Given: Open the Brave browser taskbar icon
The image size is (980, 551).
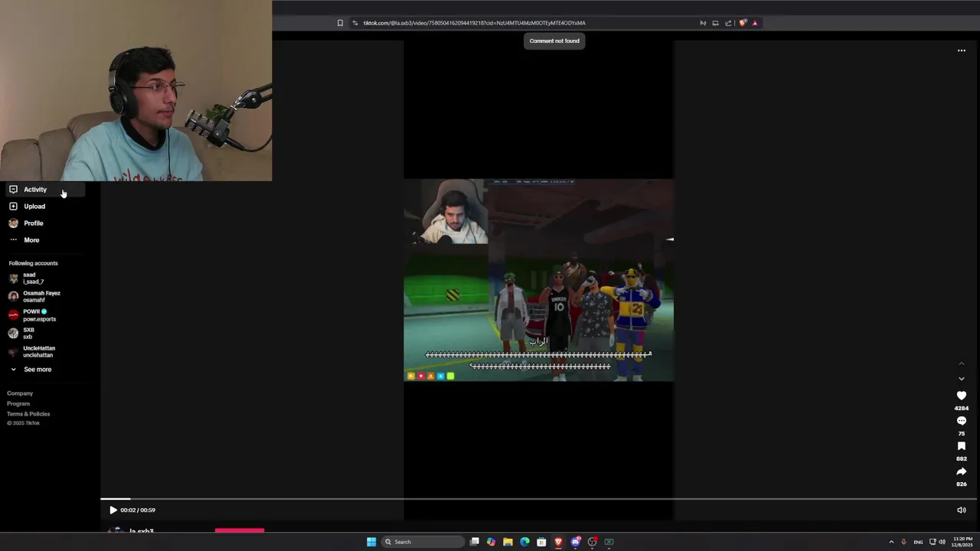Looking at the screenshot, I should click(x=558, y=542).
